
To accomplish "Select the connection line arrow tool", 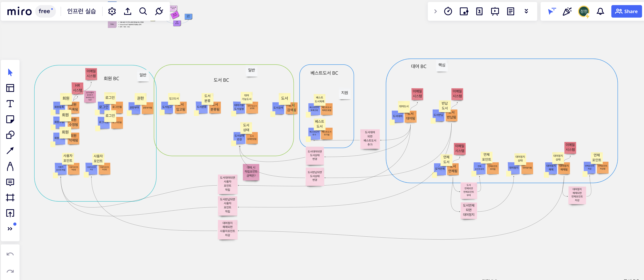I will (x=10, y=151).
